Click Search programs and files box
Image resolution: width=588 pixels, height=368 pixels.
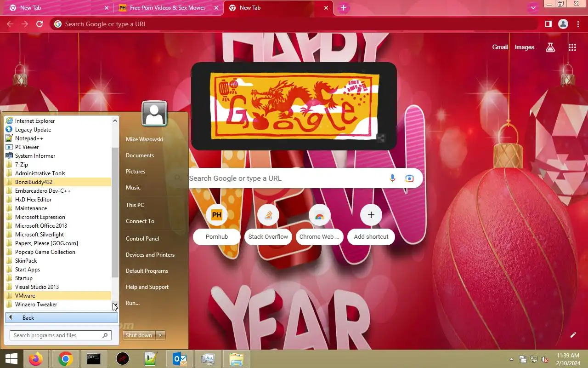(x=61, y=335)
